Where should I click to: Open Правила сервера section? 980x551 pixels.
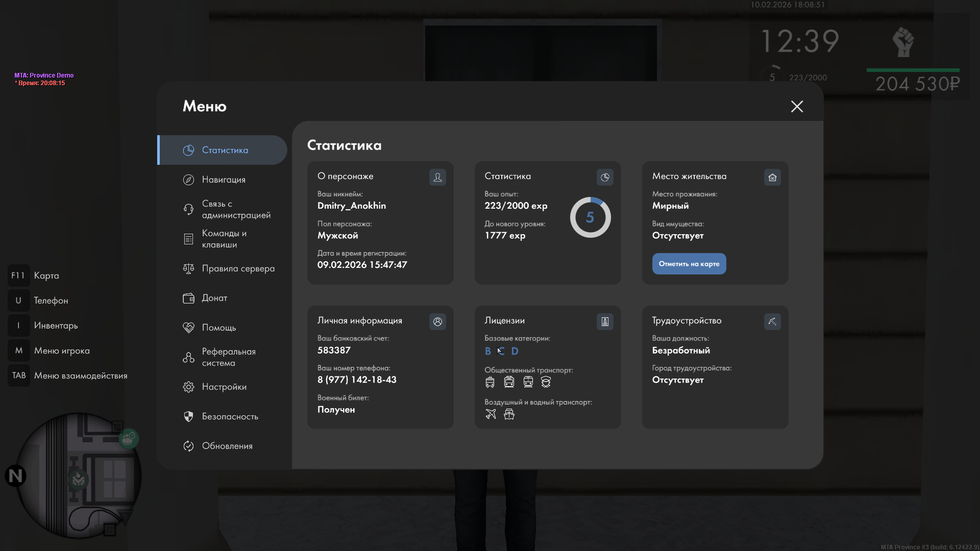238,268
